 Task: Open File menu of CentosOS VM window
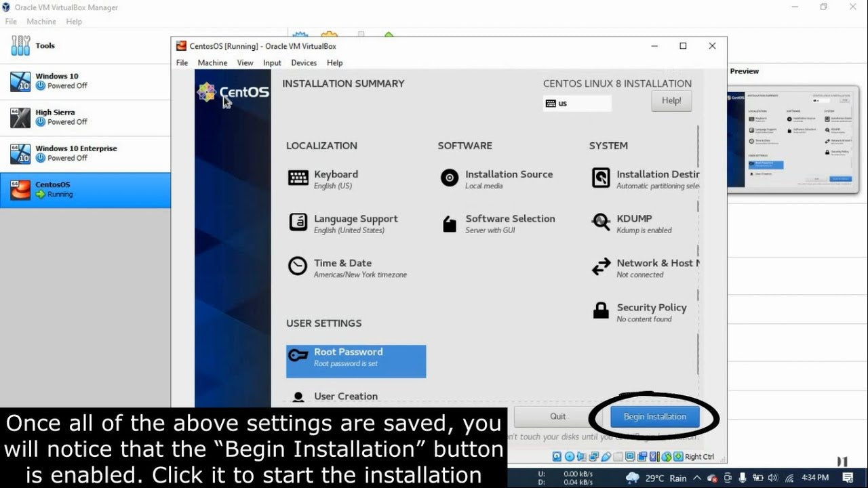click(182, 62)
